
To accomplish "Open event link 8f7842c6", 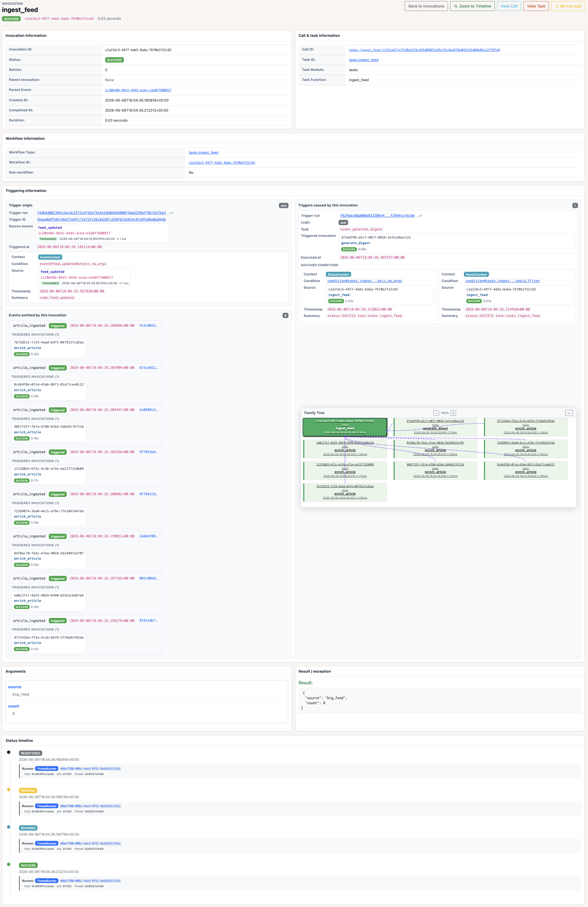I will [x=148, y=494].
